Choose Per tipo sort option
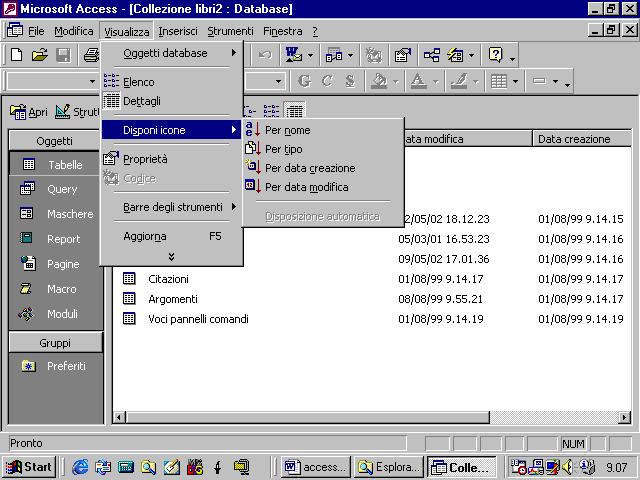 [323, 149]
